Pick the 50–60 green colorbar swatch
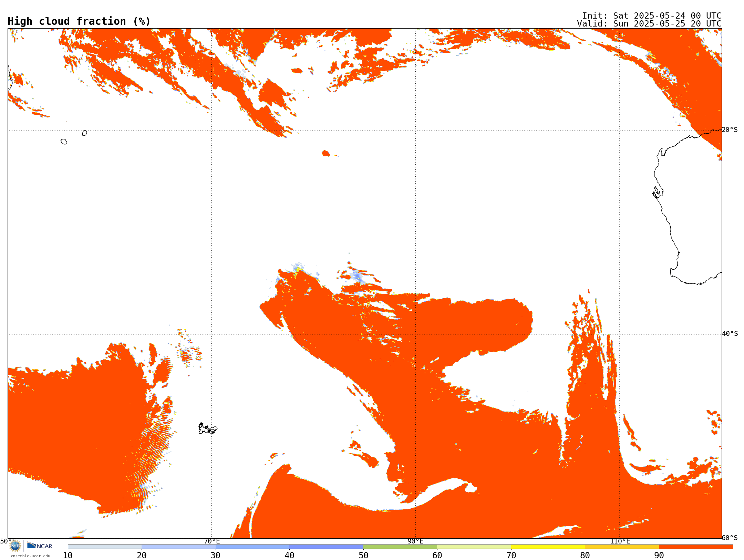 click(x=400, y=547)
